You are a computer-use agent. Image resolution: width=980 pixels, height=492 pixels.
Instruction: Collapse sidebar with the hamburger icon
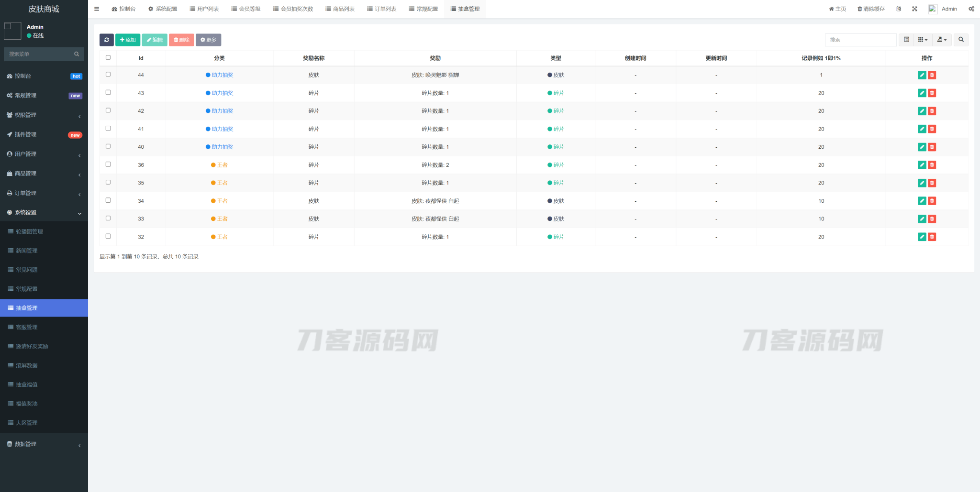pyautogui.click(x=97, y=9)
